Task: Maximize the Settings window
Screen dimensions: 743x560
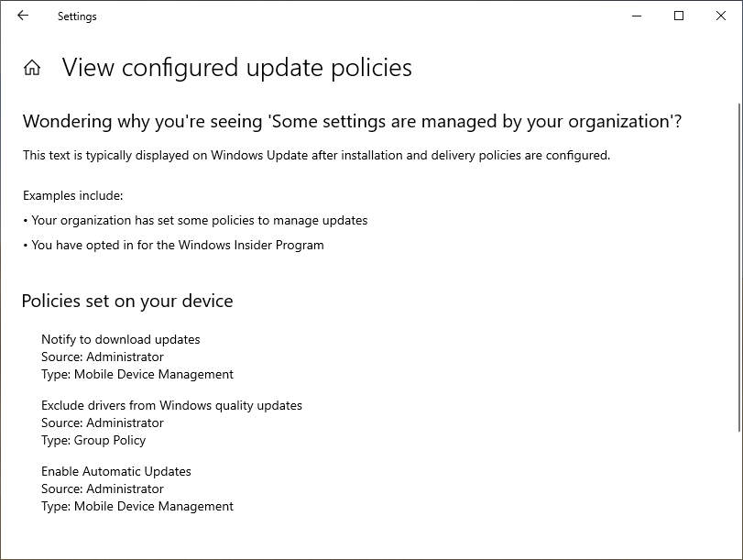Action: point(679,16)
